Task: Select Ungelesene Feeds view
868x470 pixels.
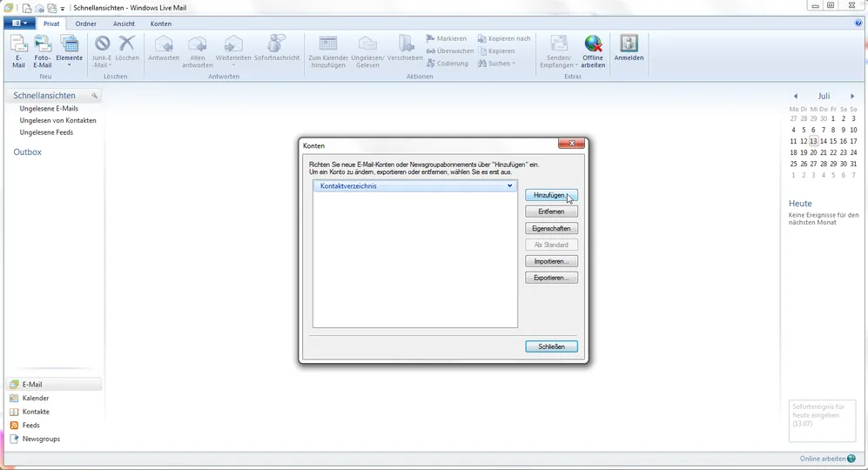Action: [46, 132]
